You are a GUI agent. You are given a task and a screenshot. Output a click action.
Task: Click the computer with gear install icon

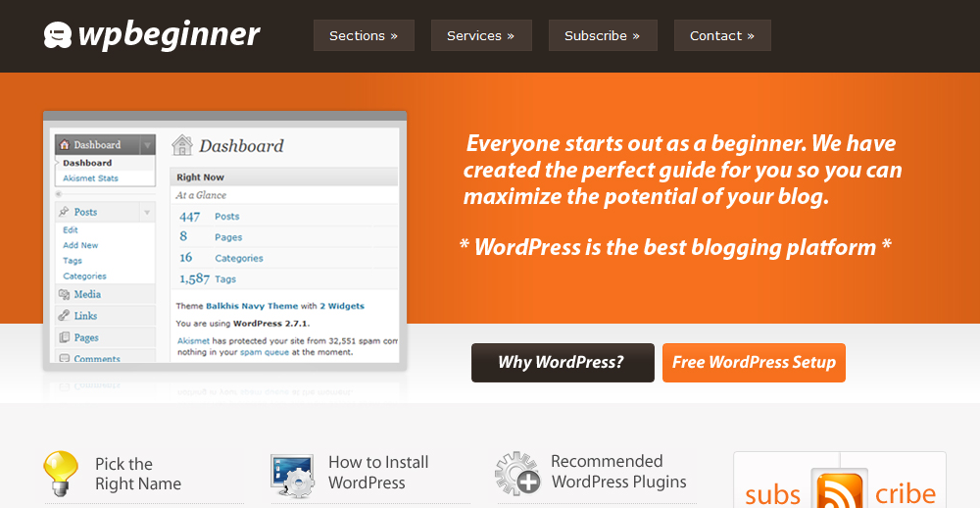[292, 476]
